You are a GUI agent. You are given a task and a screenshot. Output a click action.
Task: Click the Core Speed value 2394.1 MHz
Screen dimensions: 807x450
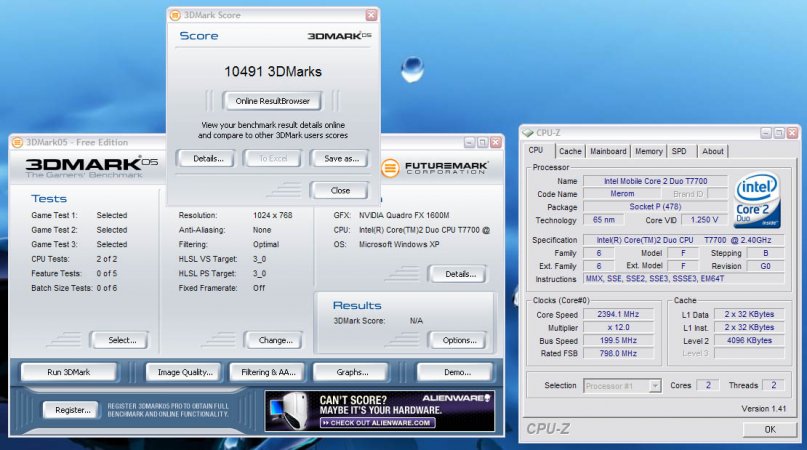pyautogui.click(x=618, y=314)
